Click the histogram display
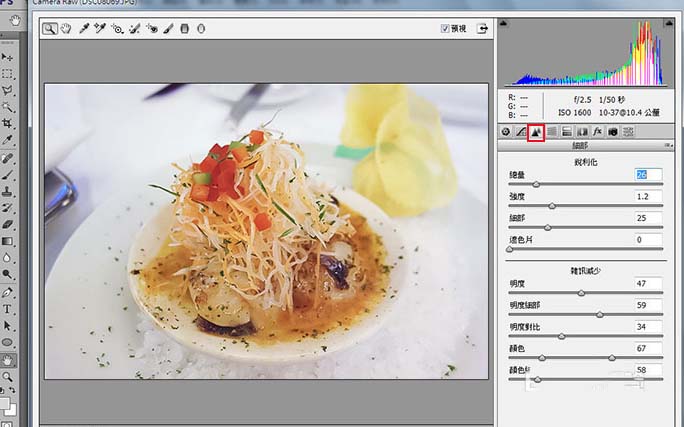This screenshot has height=427, width=684. tap(586, 52)
